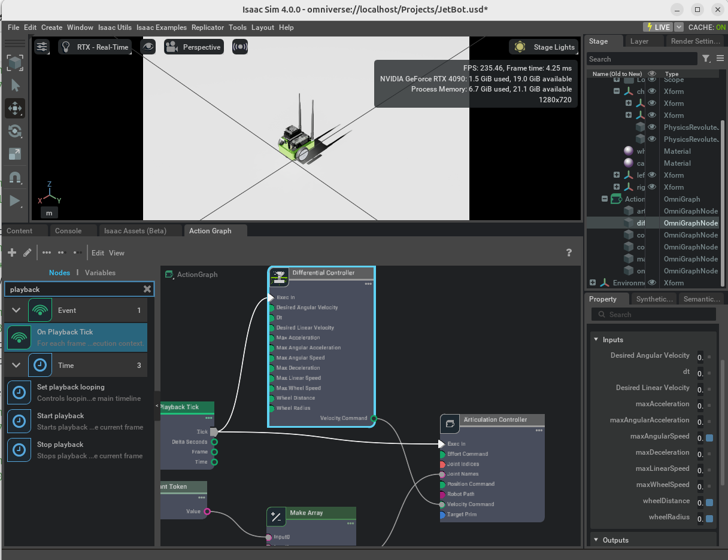Click the dt attribute gray indicator
Viewport: 728px width, 560px height.
[x=709, y=373]
